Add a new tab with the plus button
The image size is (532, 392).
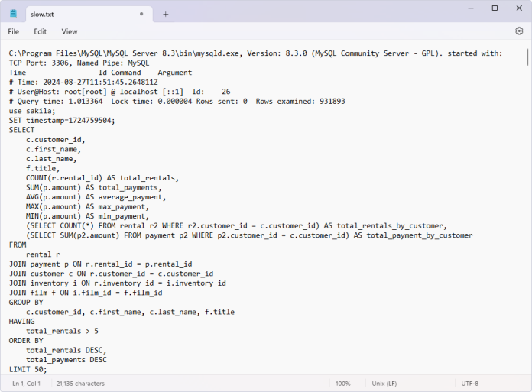166,14
